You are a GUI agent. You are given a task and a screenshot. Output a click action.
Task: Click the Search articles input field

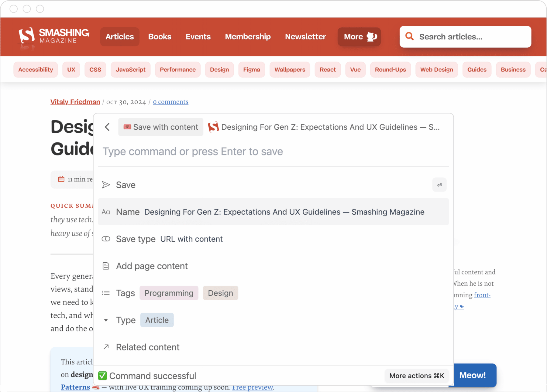point(466,37)
